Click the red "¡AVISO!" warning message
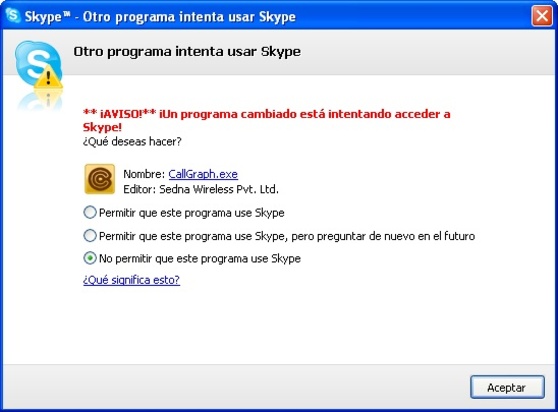 tap(267, 120)
